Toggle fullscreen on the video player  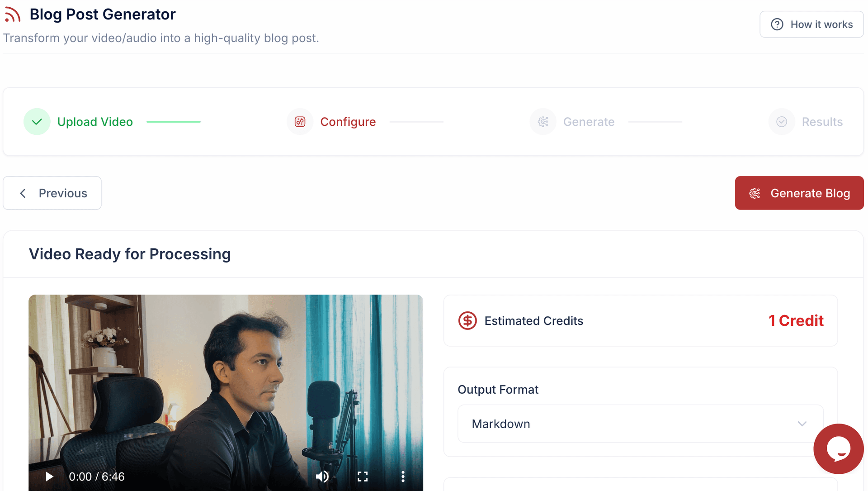pos(362,476)
